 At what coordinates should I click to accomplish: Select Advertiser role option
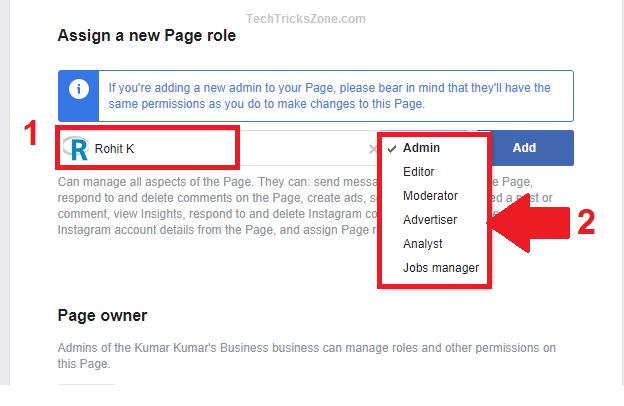tap(430, 220)
